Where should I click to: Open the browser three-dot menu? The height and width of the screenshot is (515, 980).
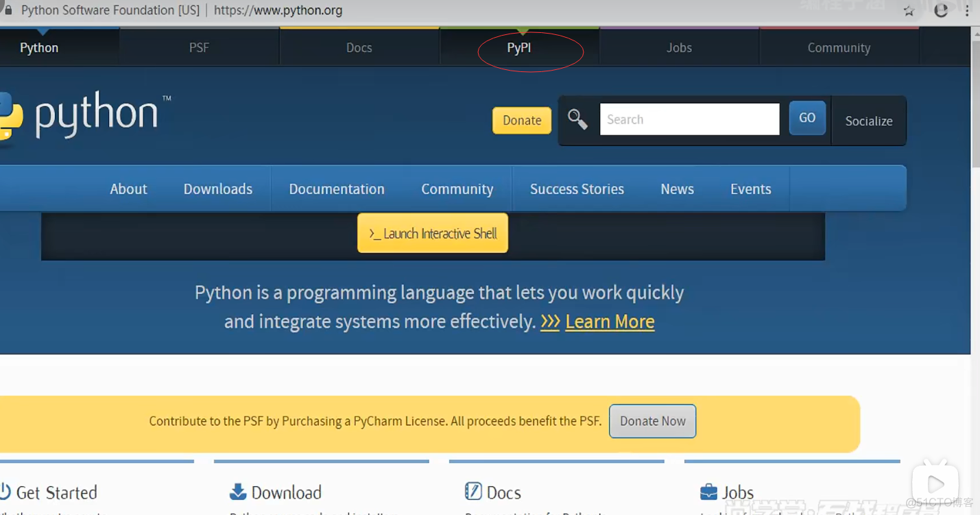(968, 11)
